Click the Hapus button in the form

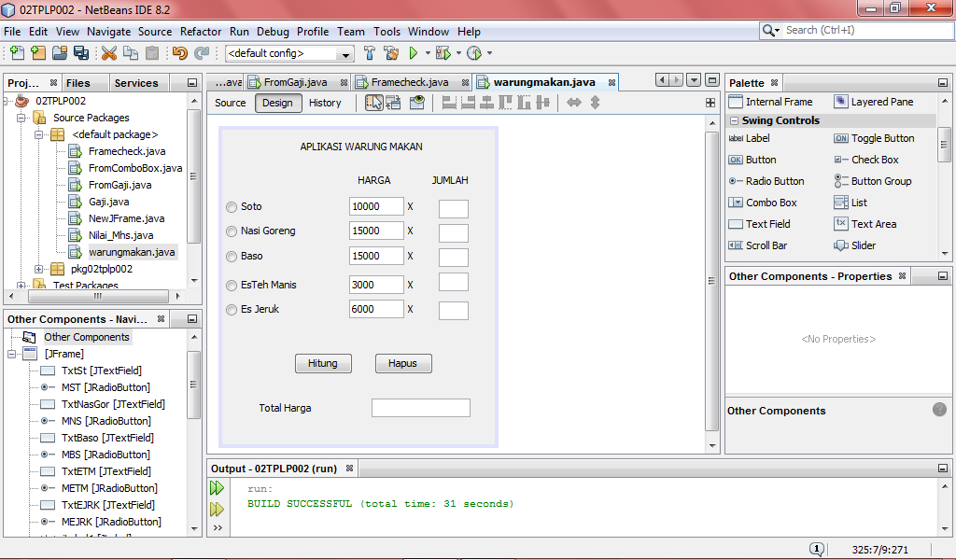(403, 363)
